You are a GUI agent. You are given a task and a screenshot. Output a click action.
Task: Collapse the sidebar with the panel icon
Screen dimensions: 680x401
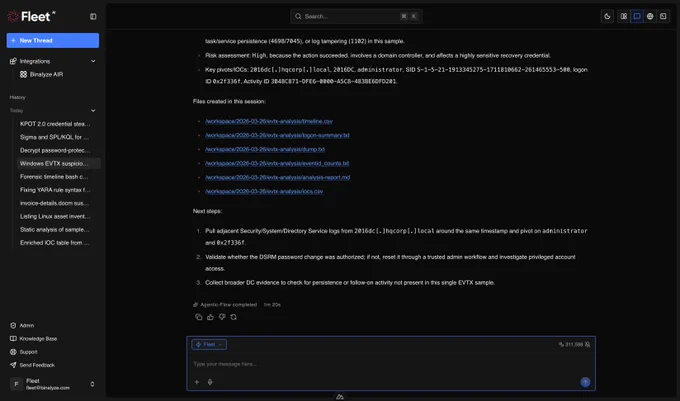pyautogui.click(x=93, y=16)
